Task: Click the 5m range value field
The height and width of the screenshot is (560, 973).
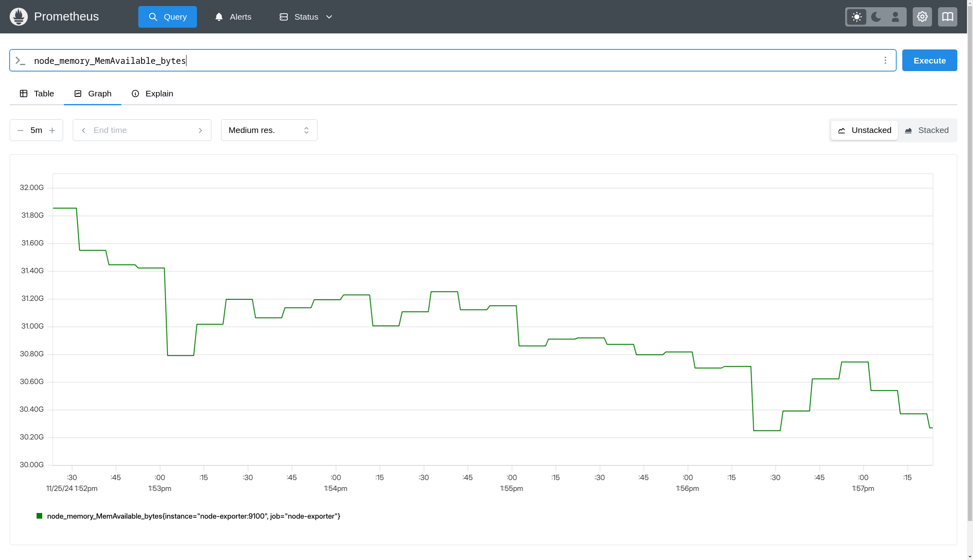Action: 36,130
